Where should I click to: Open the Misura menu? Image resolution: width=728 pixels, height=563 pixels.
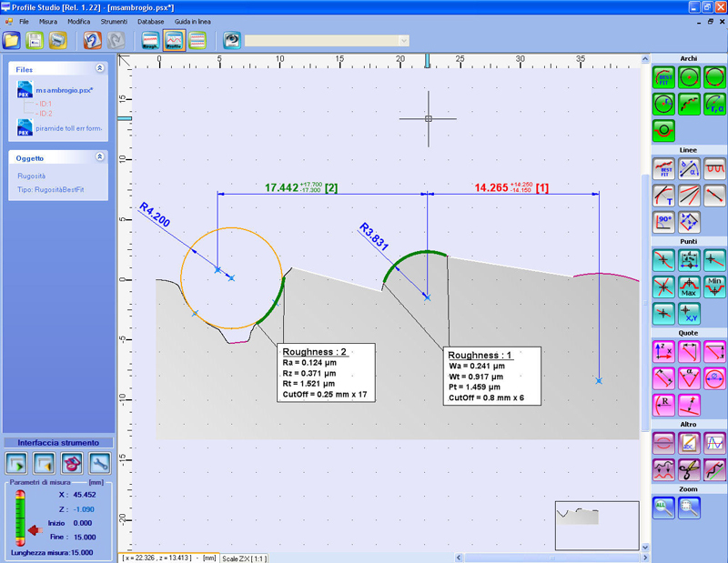click(x=48, y=20)
